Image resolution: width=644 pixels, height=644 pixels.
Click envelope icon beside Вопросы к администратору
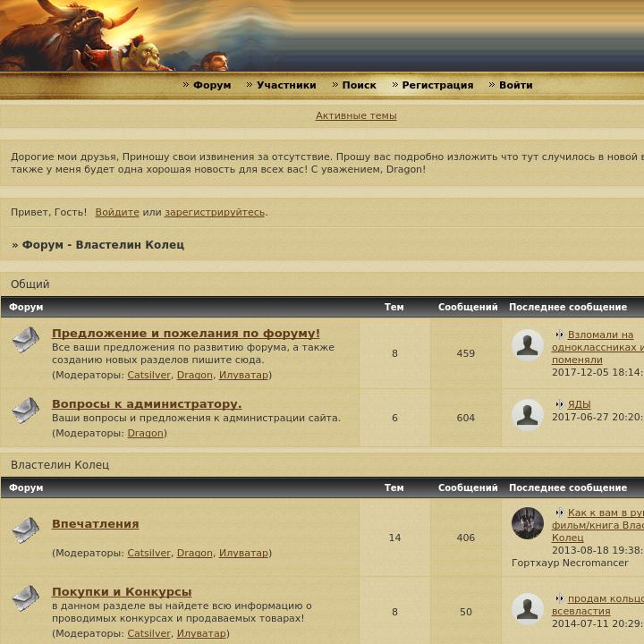[25, 411]
